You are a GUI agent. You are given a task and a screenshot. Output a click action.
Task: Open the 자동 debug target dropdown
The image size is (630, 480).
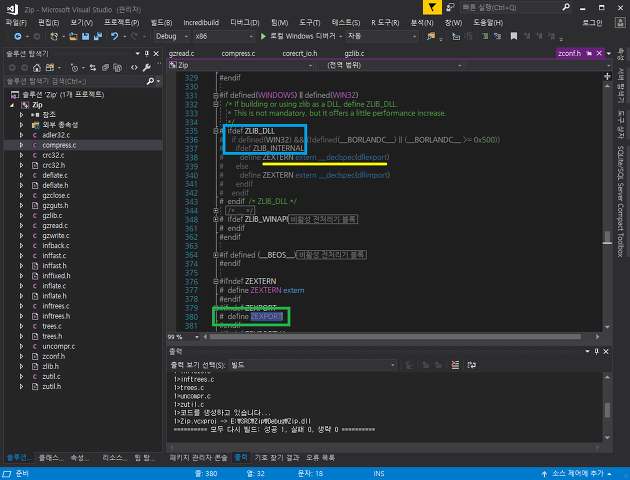coord(382,37)
